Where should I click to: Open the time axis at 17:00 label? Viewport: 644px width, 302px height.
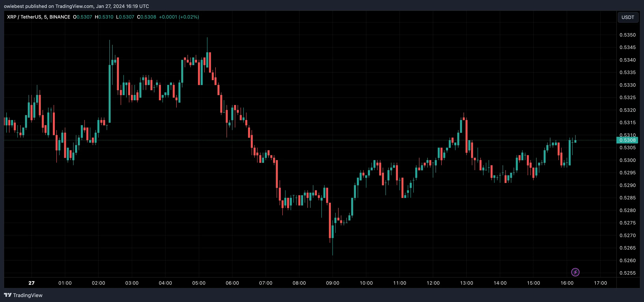point(601,283)
